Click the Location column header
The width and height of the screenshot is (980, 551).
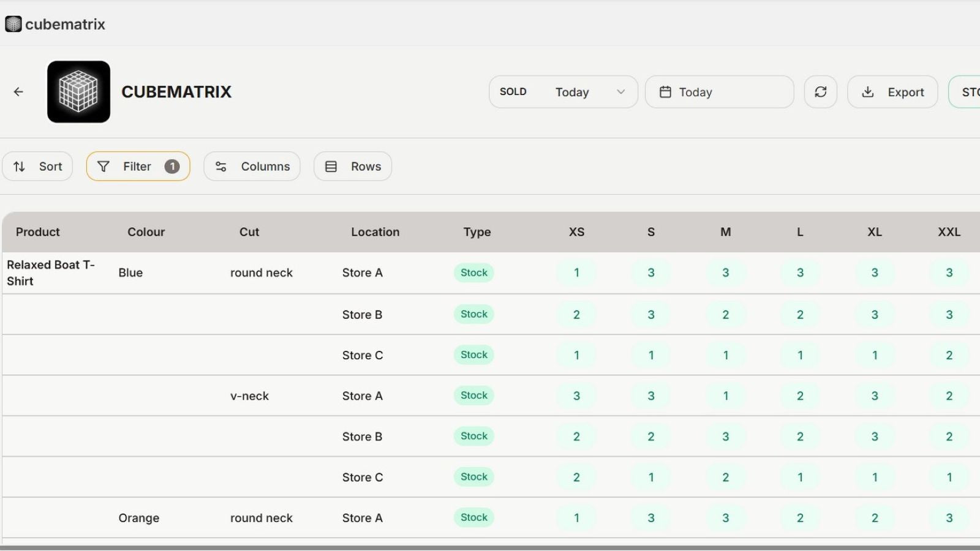click(375, 232)
